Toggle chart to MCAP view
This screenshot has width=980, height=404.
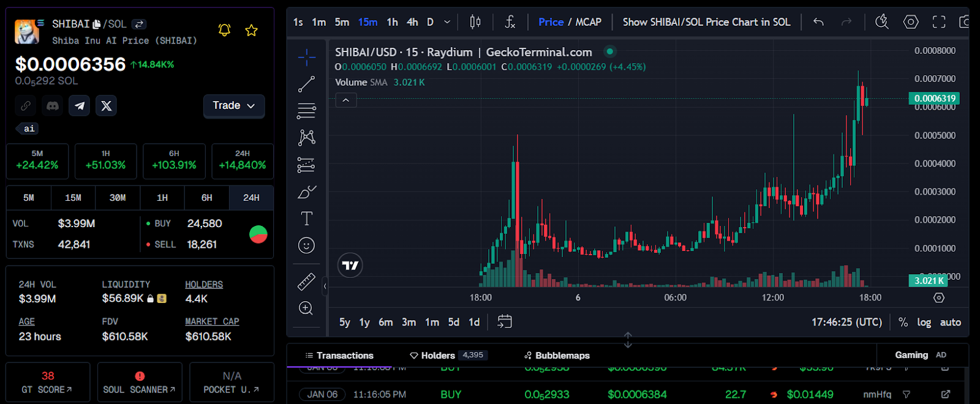(x=589, y=22)
